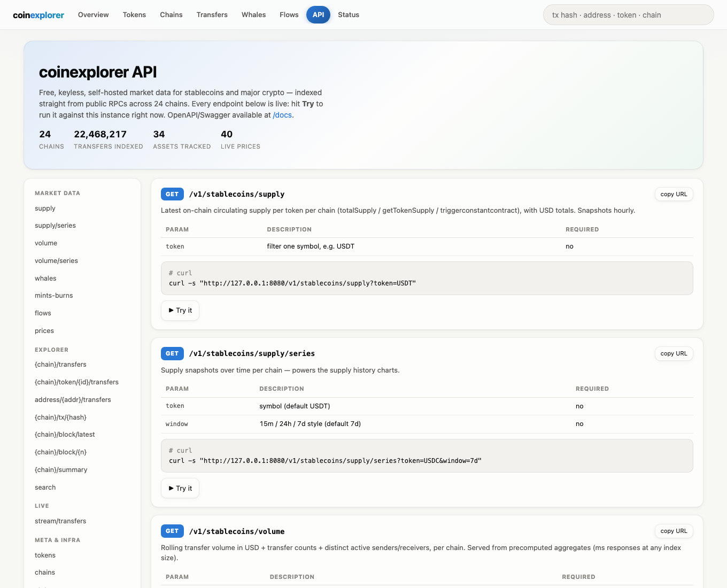Click the supply?token=USDT curl command
Screen dimensions: 727x588
pyautogui.click(x=292, y=283)
